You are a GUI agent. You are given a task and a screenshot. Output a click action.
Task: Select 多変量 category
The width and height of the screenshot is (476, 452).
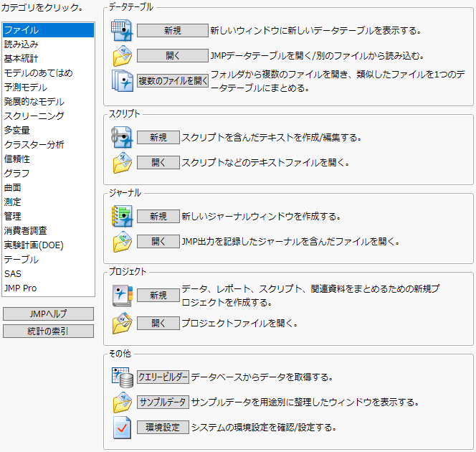point(48,131)
